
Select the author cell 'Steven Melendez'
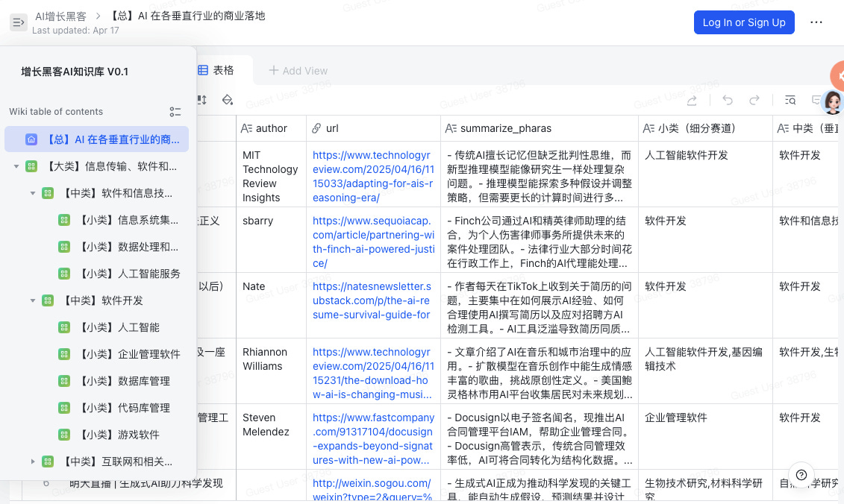272,437
